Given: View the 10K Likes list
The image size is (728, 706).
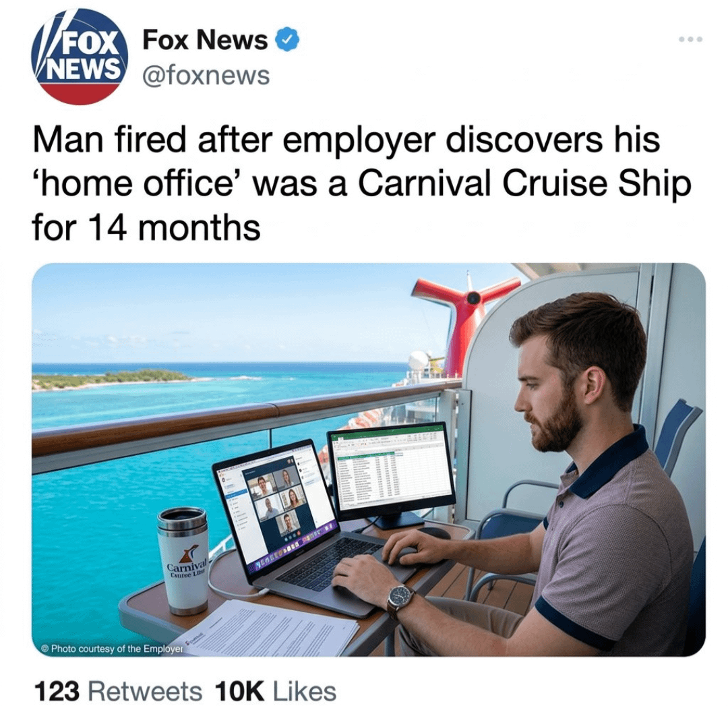Looking at the screenshot, I should pos(276,691).
